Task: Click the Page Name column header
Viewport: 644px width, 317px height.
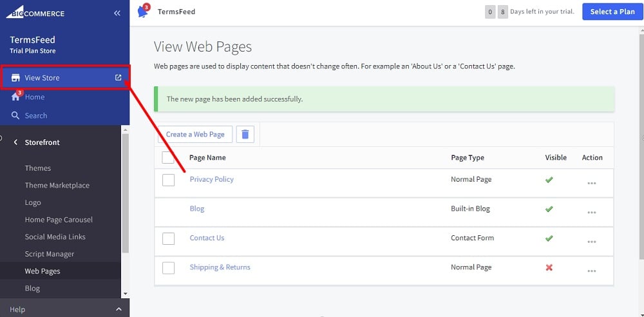Action: [207, 157]
